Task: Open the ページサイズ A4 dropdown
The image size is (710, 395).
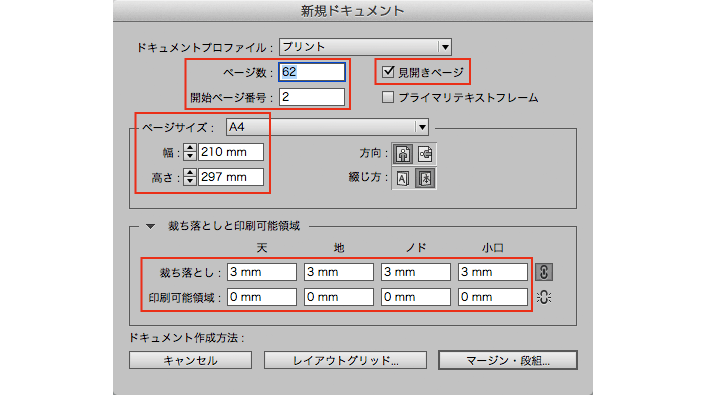Action: click(327, 127)
